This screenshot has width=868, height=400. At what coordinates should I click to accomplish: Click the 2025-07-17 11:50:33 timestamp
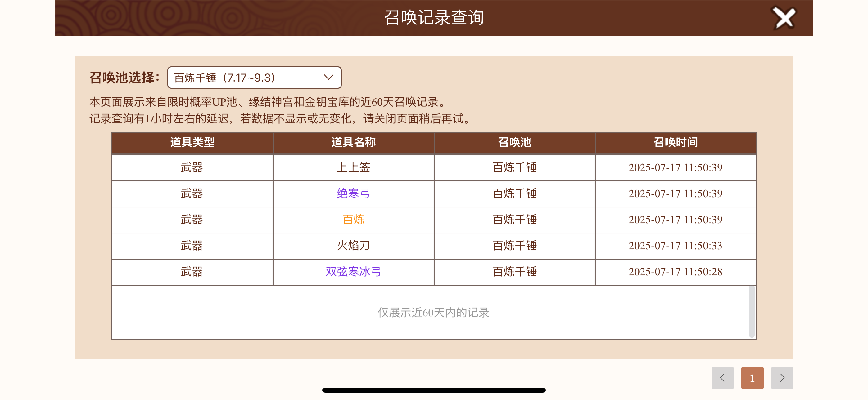tap(675, 246)
